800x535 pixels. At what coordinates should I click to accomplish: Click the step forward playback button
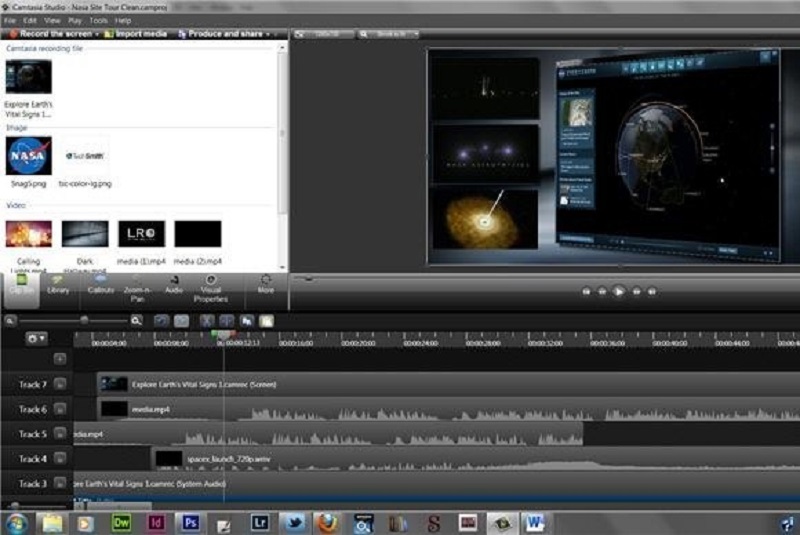[x=636, y=292]
